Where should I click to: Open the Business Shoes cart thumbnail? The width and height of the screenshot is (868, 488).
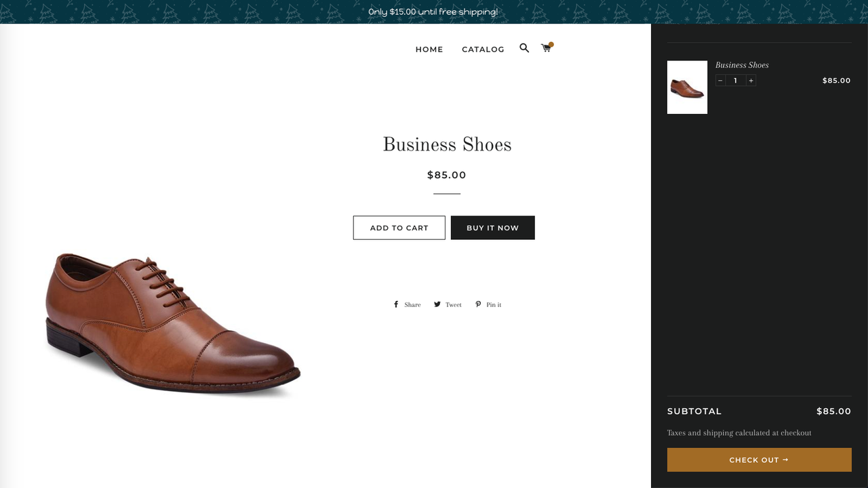coord(687,87)
